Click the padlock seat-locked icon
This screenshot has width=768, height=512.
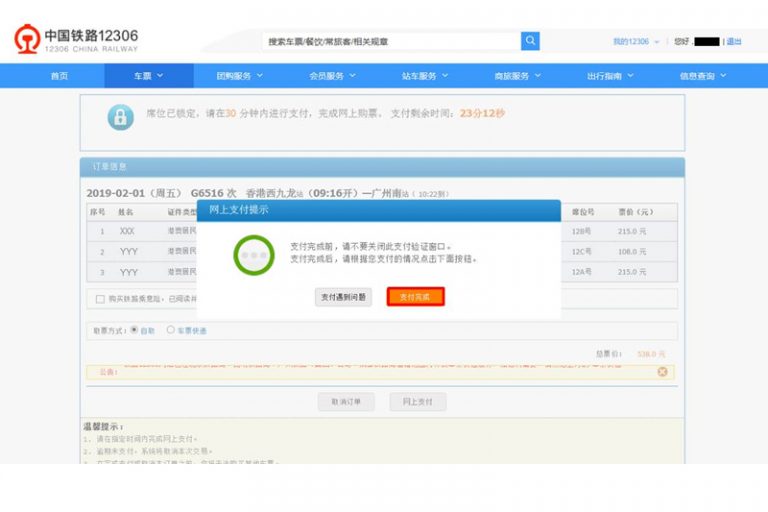[120, 117]
